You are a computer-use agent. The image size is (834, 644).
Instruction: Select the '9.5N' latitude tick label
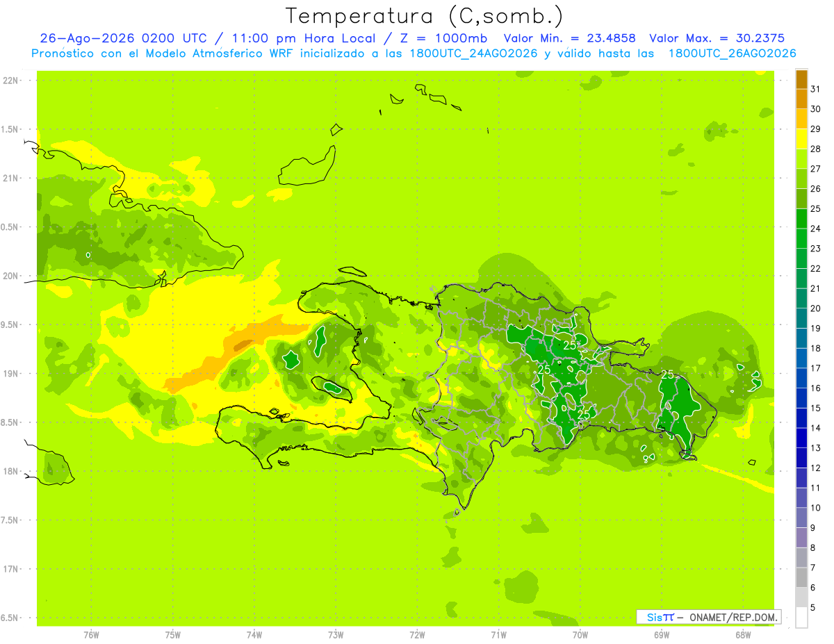(10, 325)
